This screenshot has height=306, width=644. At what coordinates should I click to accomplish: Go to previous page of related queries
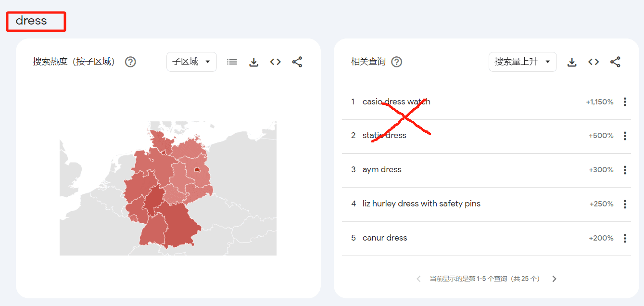tap(418, 279)
